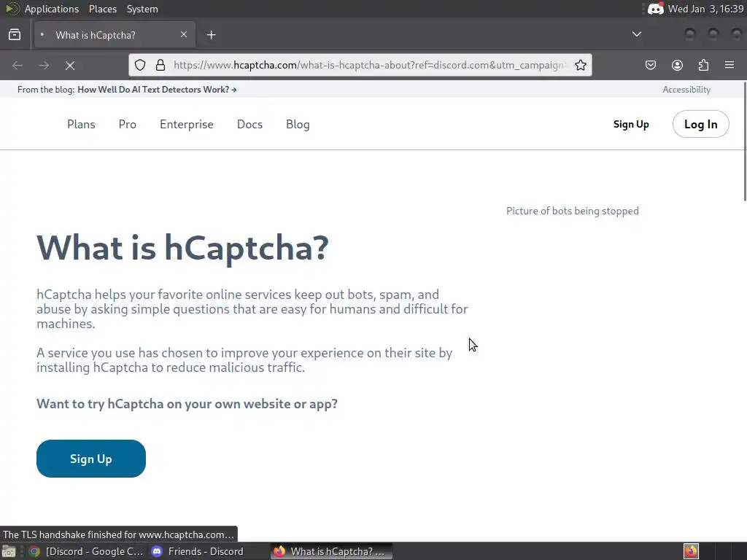This screenshot has height=560, width=747.
Task: Bookmark this page with the star icon
Action: [580, 65]
